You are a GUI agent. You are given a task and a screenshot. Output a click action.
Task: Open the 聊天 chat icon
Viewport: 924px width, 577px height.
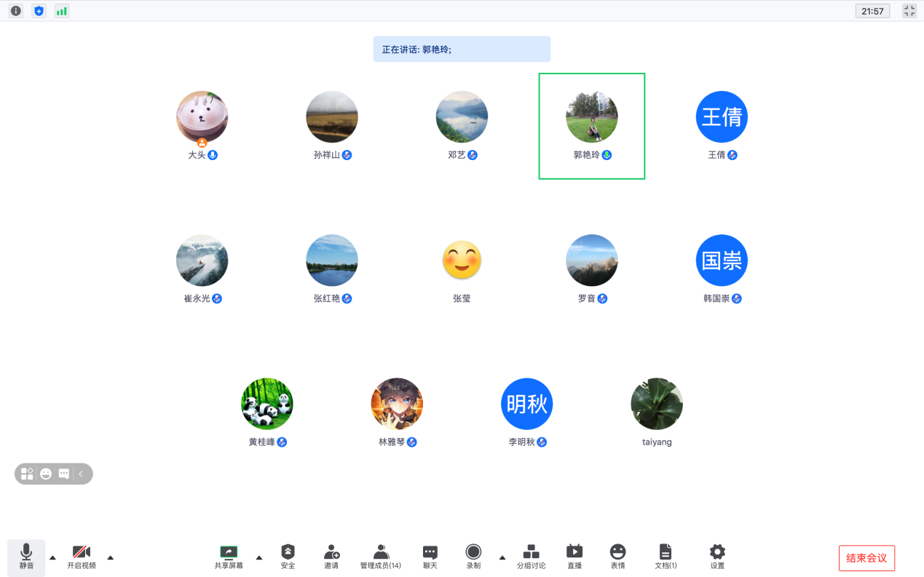430,557
